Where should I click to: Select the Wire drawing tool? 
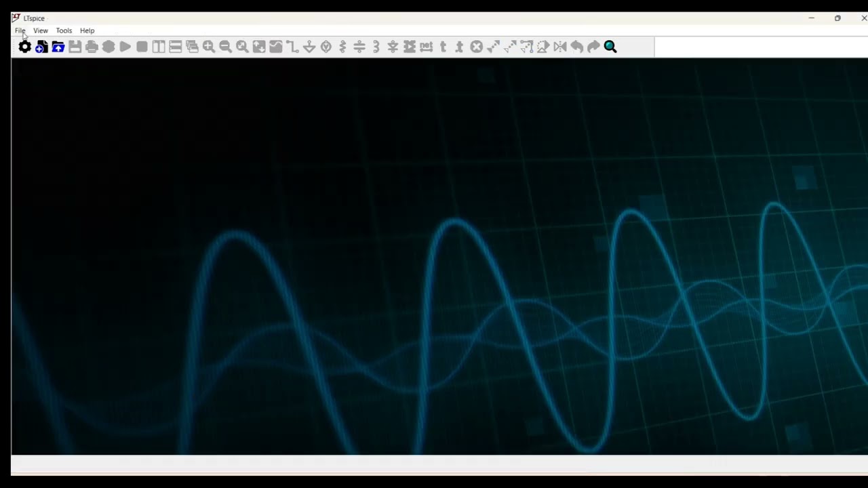(292, 47)
